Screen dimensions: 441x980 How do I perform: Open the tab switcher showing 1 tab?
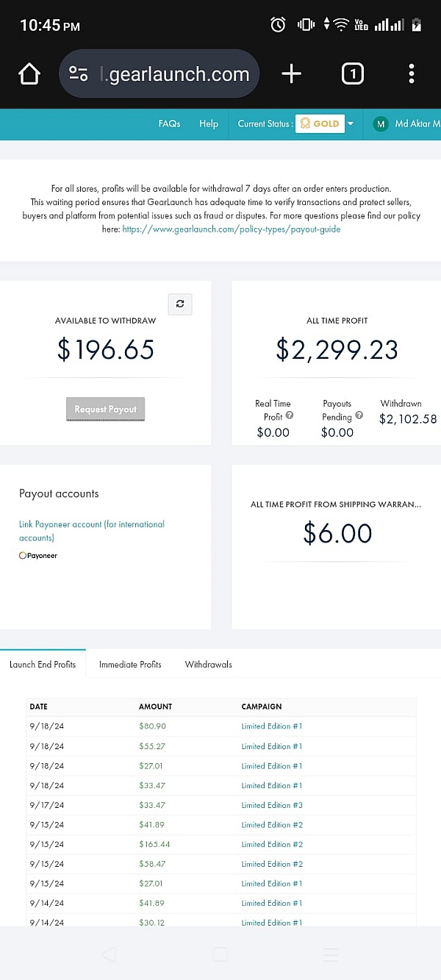coord(353,74)
